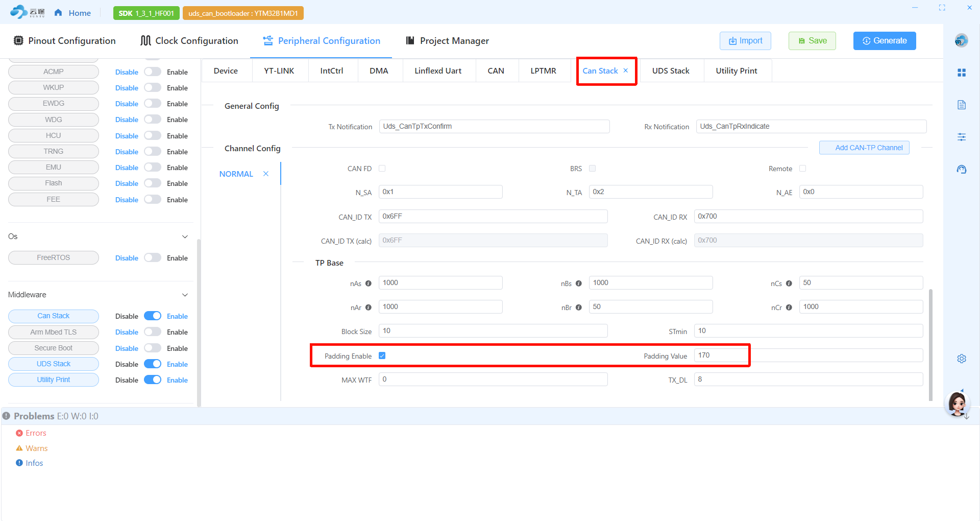Check the CAN FD checkbox
The image size is (980, 521).
click(x=382, y=169)
